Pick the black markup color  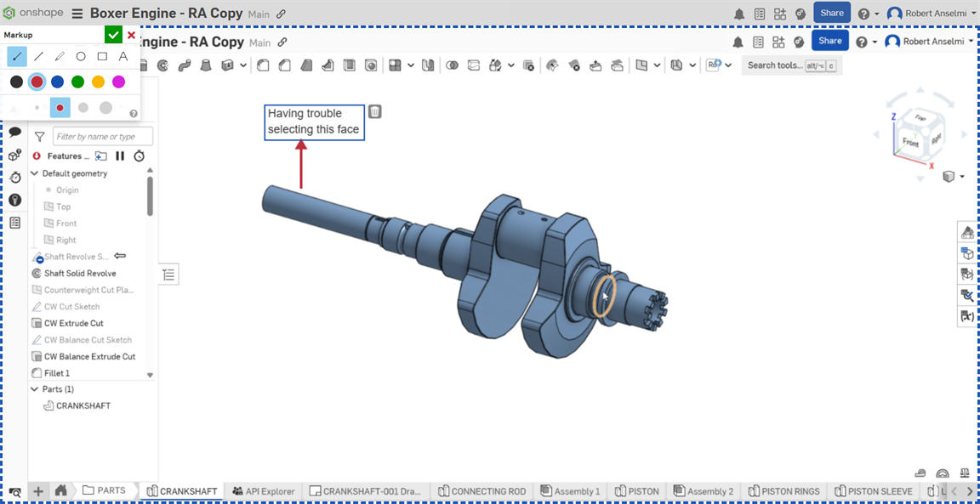tap(17, 82)
